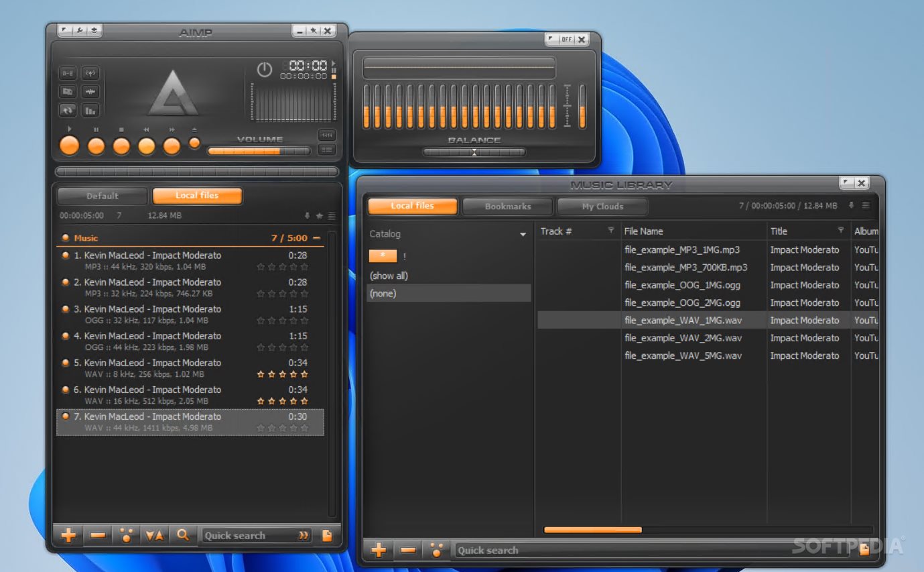Add files with the playlist plus button

(x=68, y=535)
